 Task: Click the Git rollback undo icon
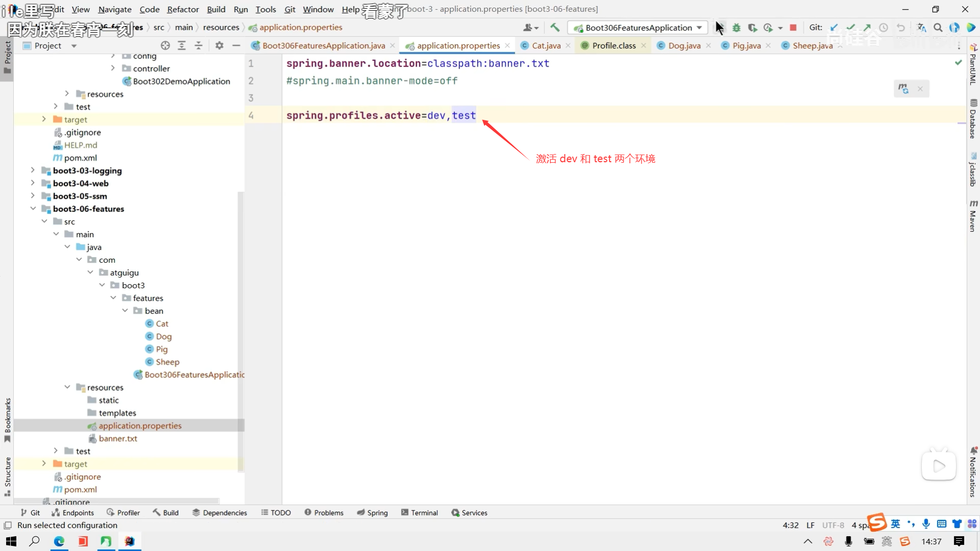[901, 28]
